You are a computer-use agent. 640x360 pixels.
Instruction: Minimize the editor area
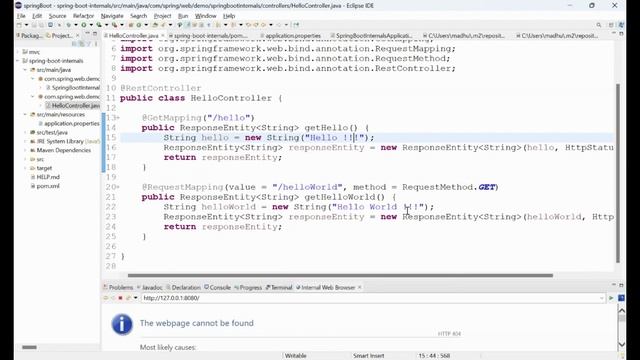(613, 34)
